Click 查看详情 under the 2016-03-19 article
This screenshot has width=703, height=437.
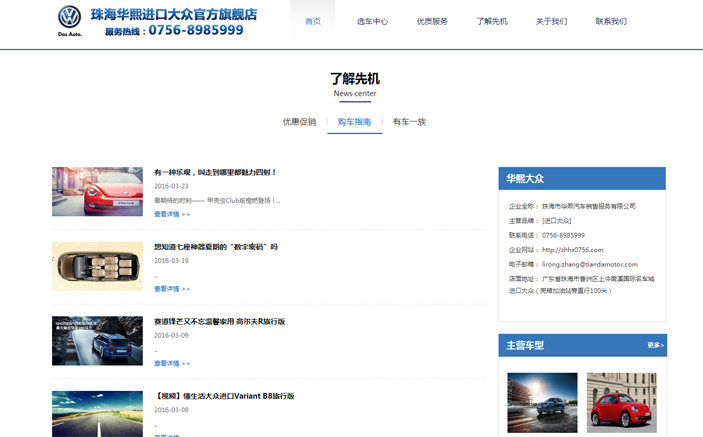[x=172, y=289]
